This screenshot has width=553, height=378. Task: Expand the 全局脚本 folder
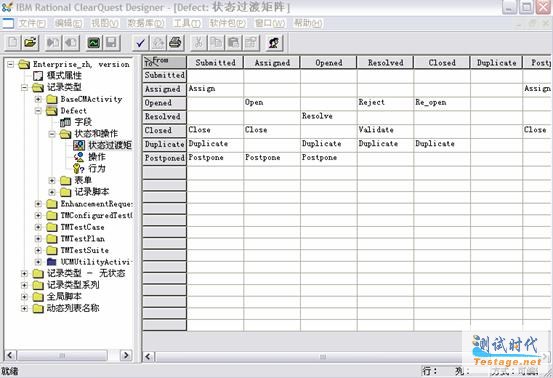[24, 297]
